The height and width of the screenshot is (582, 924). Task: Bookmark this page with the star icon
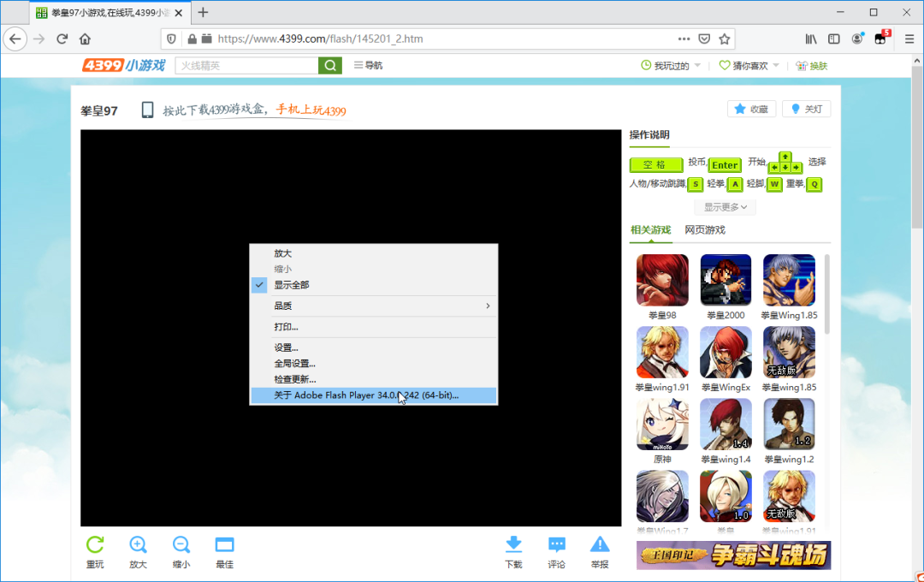[x=725, y=39]
